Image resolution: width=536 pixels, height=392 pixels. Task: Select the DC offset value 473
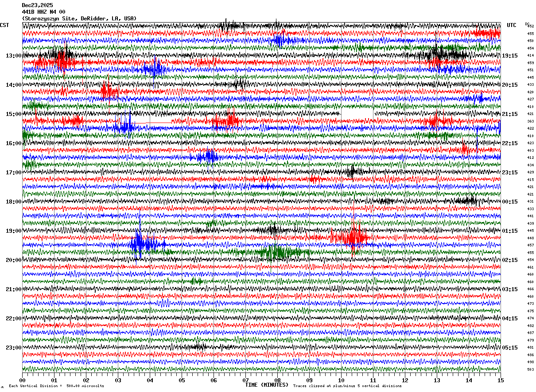click(530, 304)
